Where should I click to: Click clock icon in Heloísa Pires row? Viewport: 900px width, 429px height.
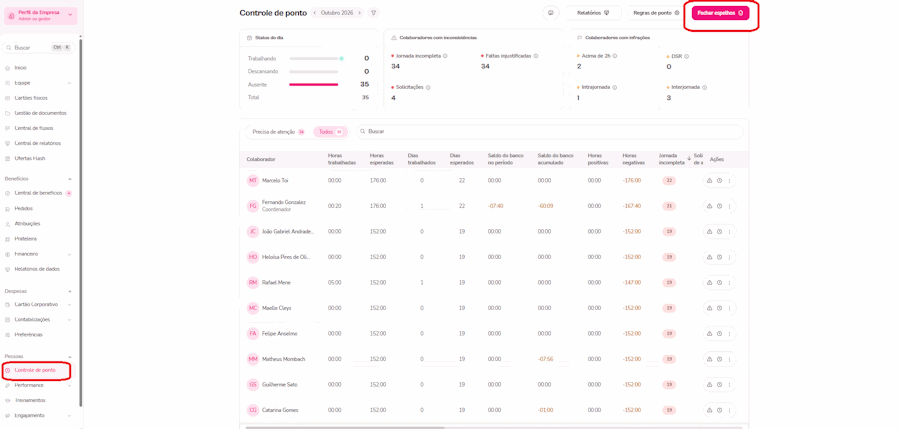point(719,257)
